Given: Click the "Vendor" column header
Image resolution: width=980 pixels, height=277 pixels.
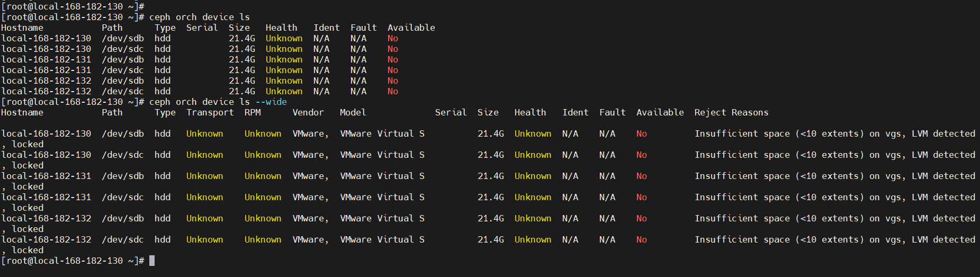Looking at the screenshot, I should pos(308,112).
